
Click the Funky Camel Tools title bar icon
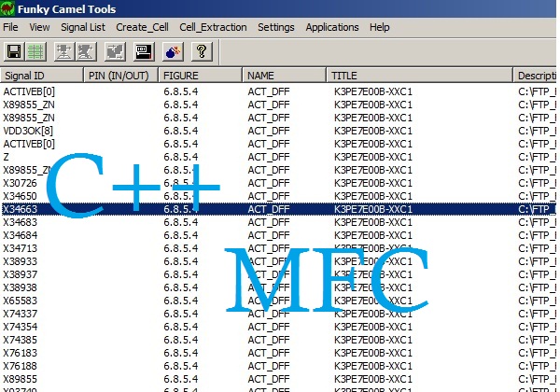(x=7, y=8)
